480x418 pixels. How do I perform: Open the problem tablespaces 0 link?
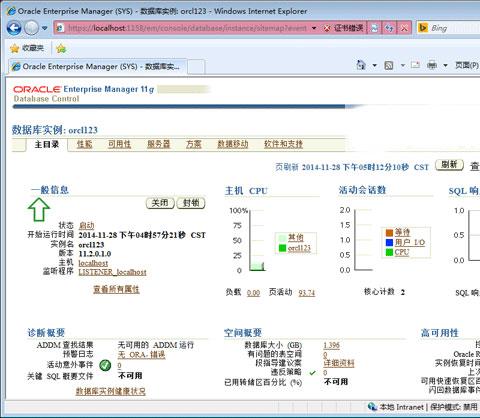pyautogui.click(x=325, y=354)
